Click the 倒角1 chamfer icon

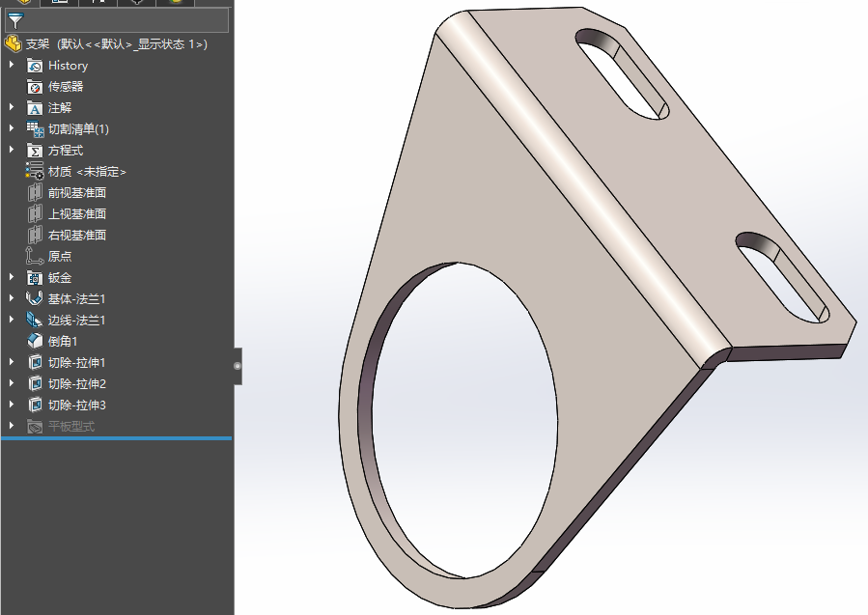click(x=35, y=341)
